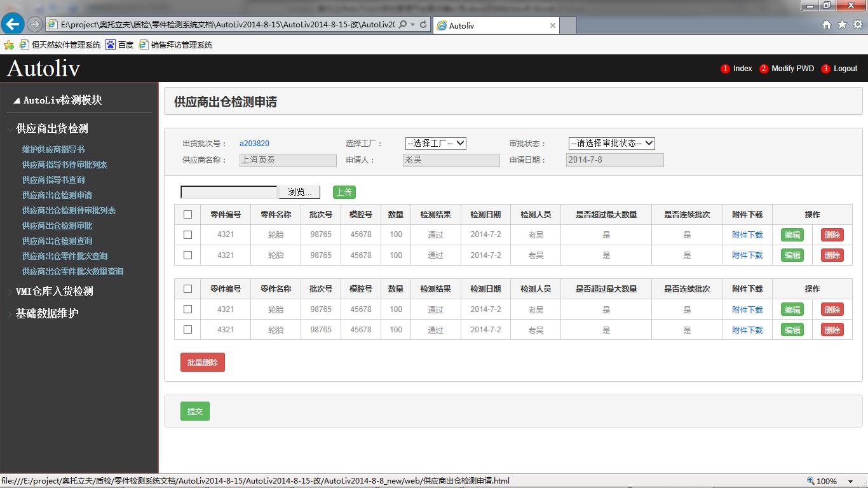The width and height of the screenshot is (868, 488).
Task: Edit the first row of first table
Action: pyautogui.click(x=792, y=235)
